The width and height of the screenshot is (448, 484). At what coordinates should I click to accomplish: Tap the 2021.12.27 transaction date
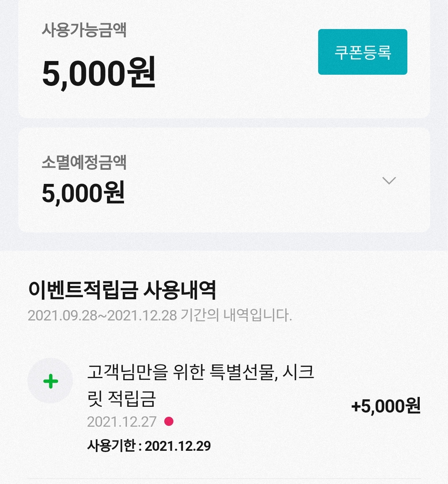tap(122, 422)
